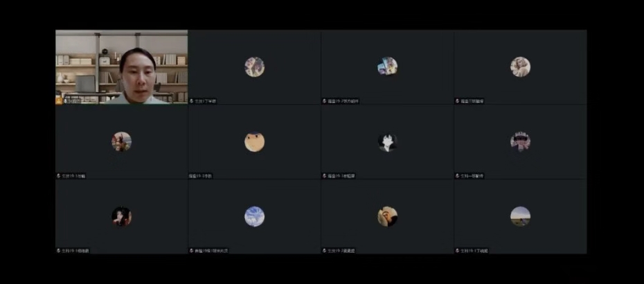Image resolution: width=644 pixels, height=284 pixels.
Task: Click name label in top row's third tile
Action: [339, 101]
